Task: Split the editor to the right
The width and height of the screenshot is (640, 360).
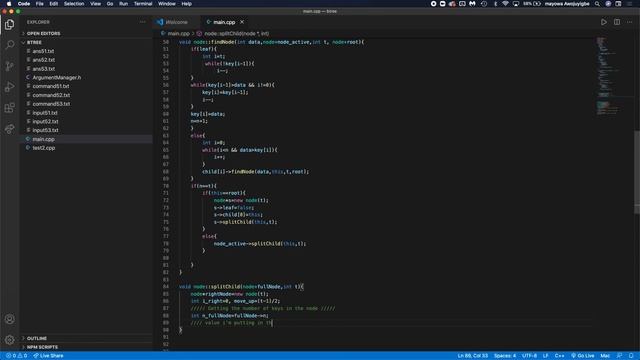Action: coord(617,22)
